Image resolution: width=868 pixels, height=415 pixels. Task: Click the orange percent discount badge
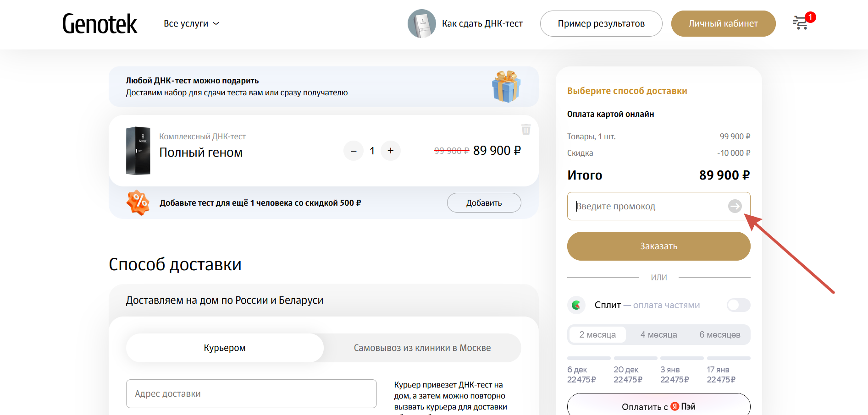click(x=138, y=202)
